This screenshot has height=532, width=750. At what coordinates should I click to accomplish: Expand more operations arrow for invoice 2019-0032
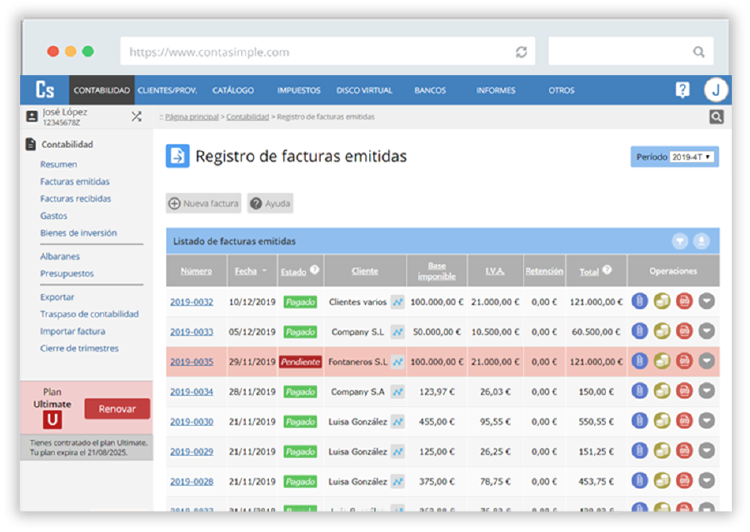tap(706, 301)
